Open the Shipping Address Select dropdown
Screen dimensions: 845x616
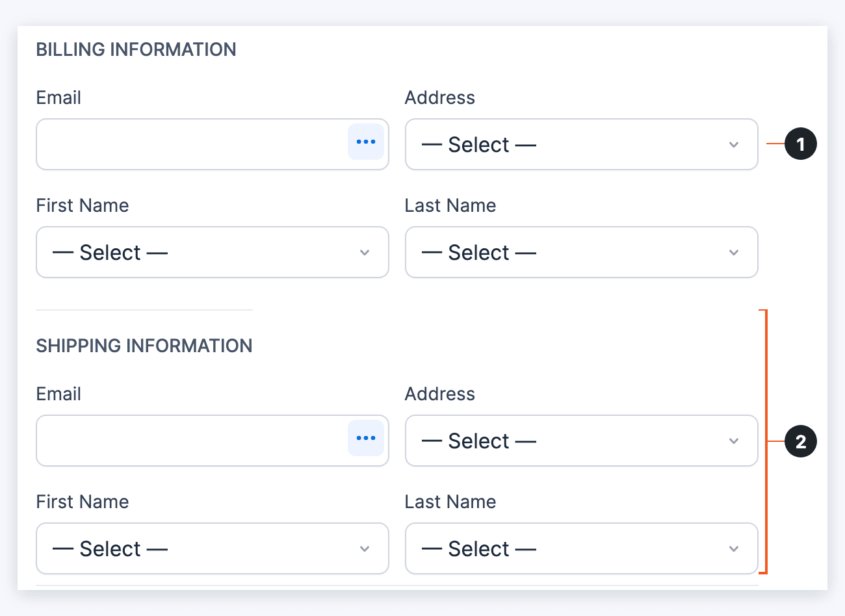581,441
